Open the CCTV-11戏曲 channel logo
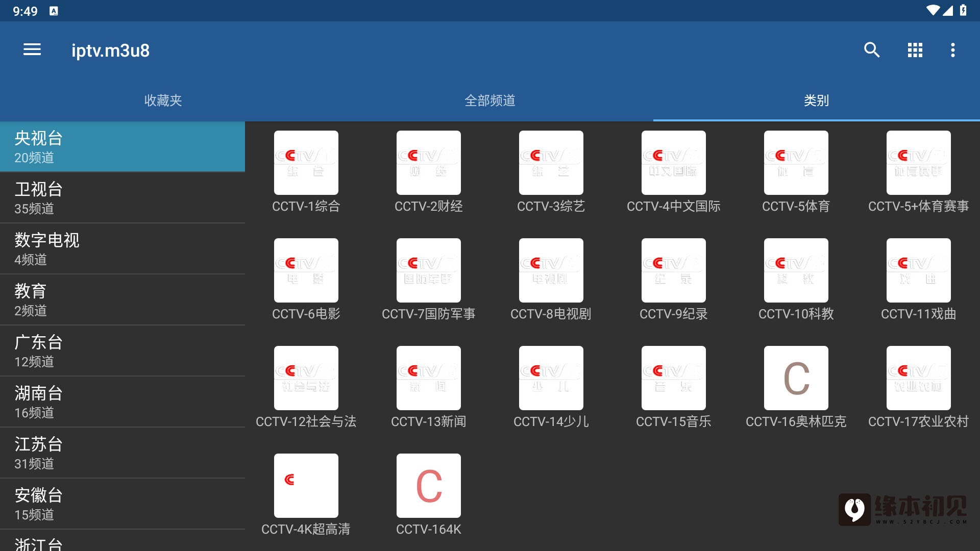This screenshot has height=551, width=980. (919, 270)
